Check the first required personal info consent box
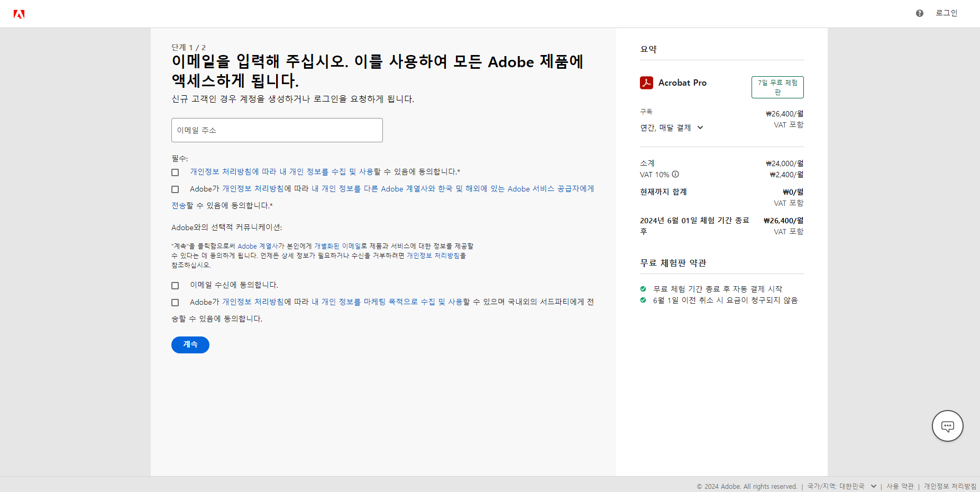The width and height of the screenshot is (980, 492). (x=175, y=172)
